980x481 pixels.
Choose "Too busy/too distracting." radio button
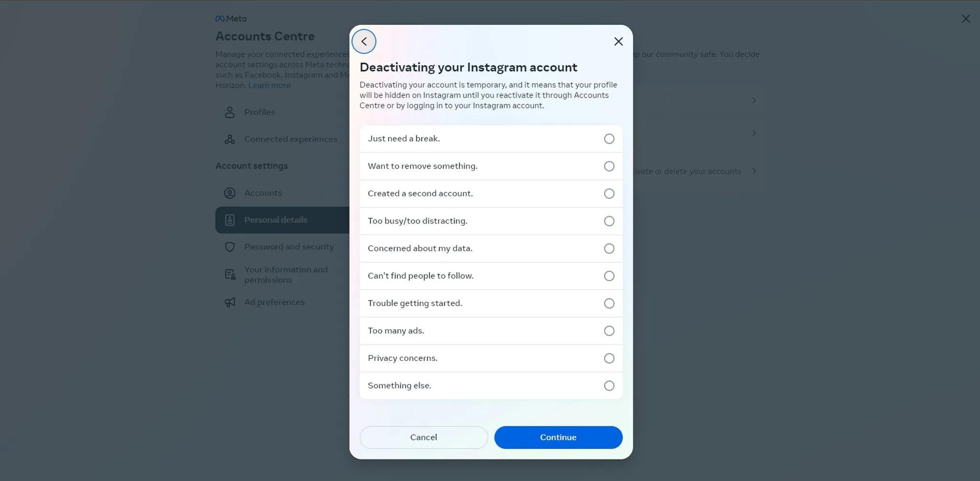[x=609, y=221]
